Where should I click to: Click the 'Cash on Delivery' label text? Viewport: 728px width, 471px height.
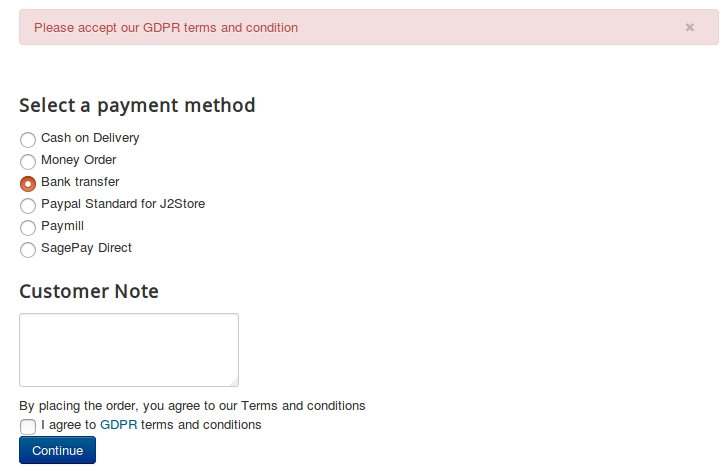click(x=90, y=138)
